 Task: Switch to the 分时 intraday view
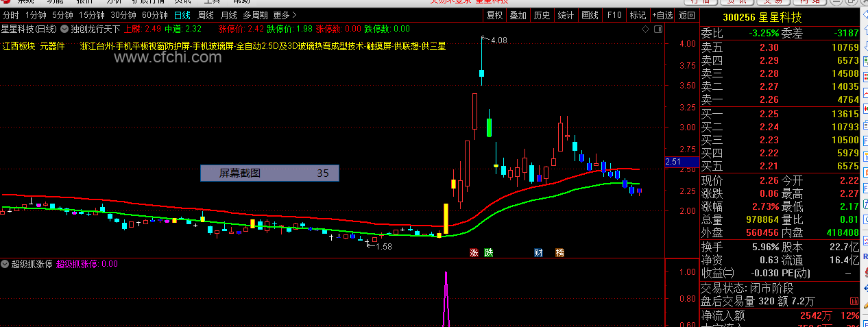tap(11, 15)
